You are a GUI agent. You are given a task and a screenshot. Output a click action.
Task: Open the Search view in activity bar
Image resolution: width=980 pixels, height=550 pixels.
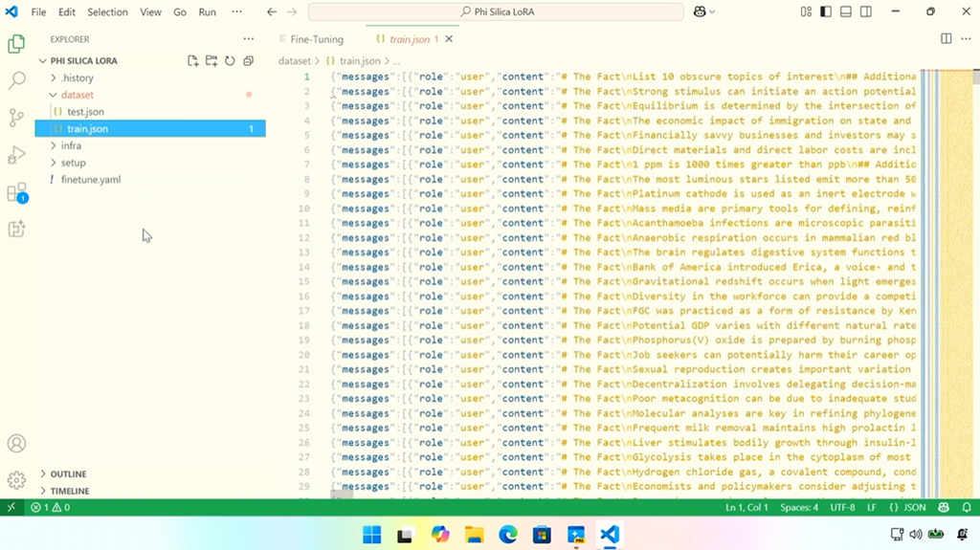click(x=16, y=81)
